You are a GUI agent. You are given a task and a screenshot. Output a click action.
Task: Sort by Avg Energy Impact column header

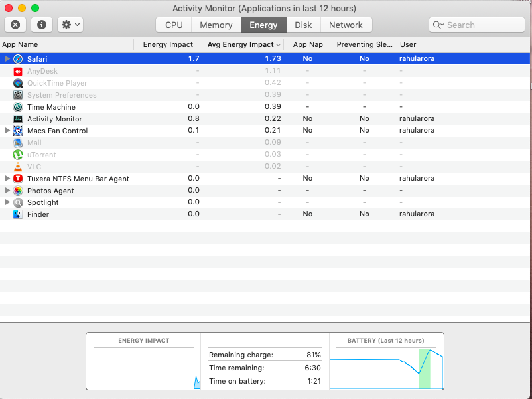coord(243,45)
